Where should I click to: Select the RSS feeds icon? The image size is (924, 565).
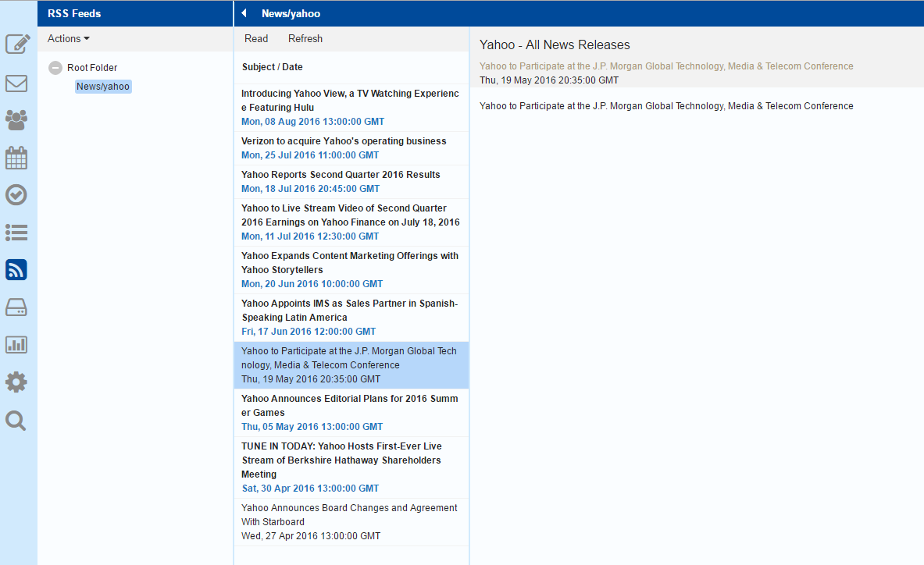pos(16,269)
